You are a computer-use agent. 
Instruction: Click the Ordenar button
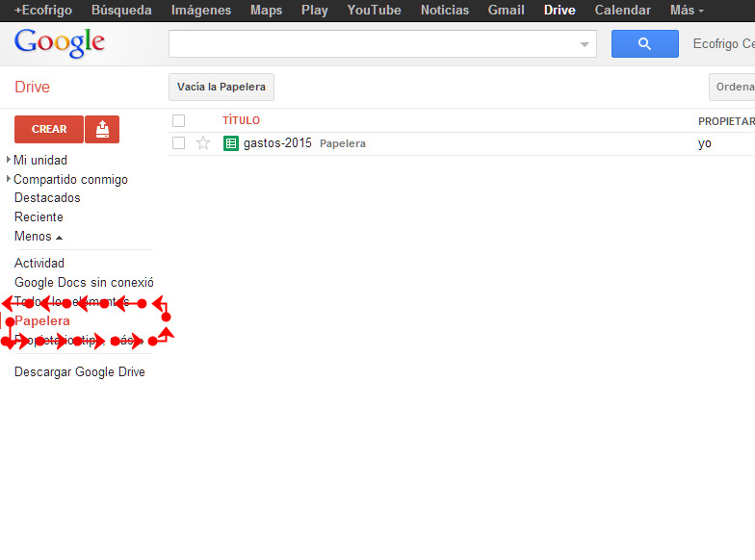(x=732, y=87)
